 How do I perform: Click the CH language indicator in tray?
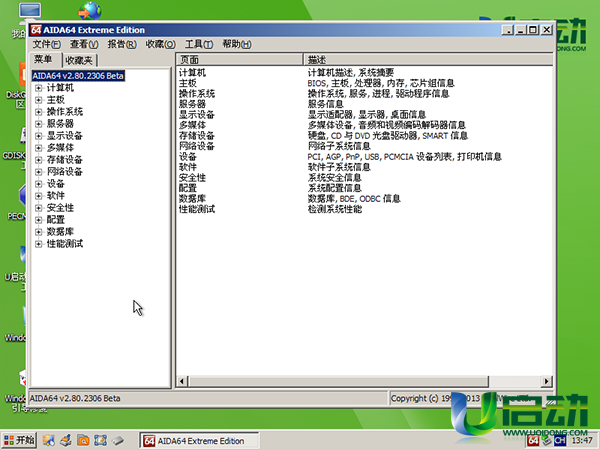[559, 441]
